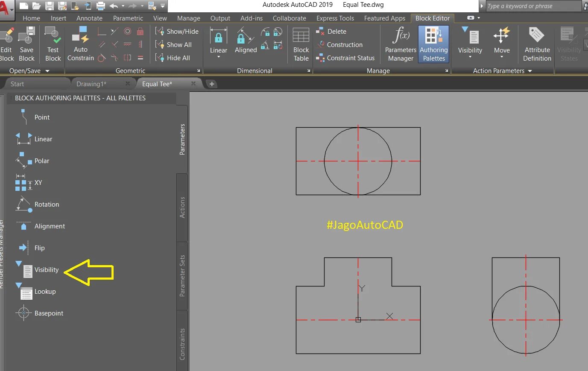Open the Linear constraint dropdown arrow
The height and width of the screenshot is (371, 588).
click(218, 57)
